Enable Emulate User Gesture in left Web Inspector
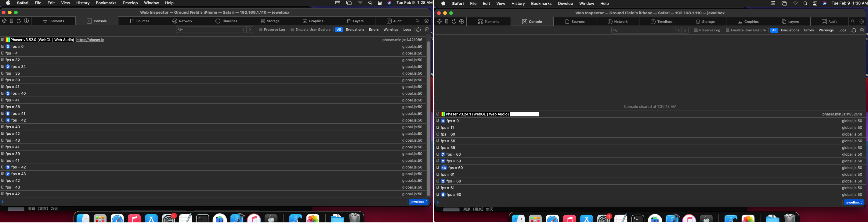Screen dimensions: 868x223 coord(292,30)
